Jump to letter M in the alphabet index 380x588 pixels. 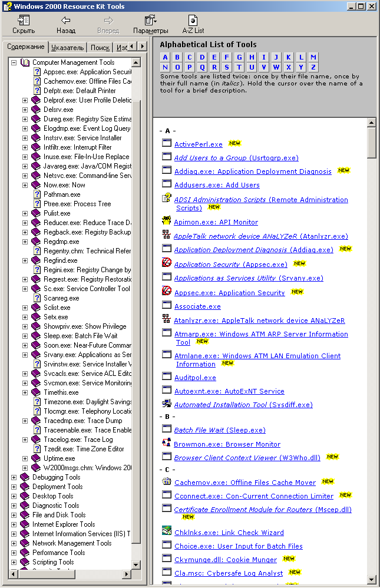(313, 57)
